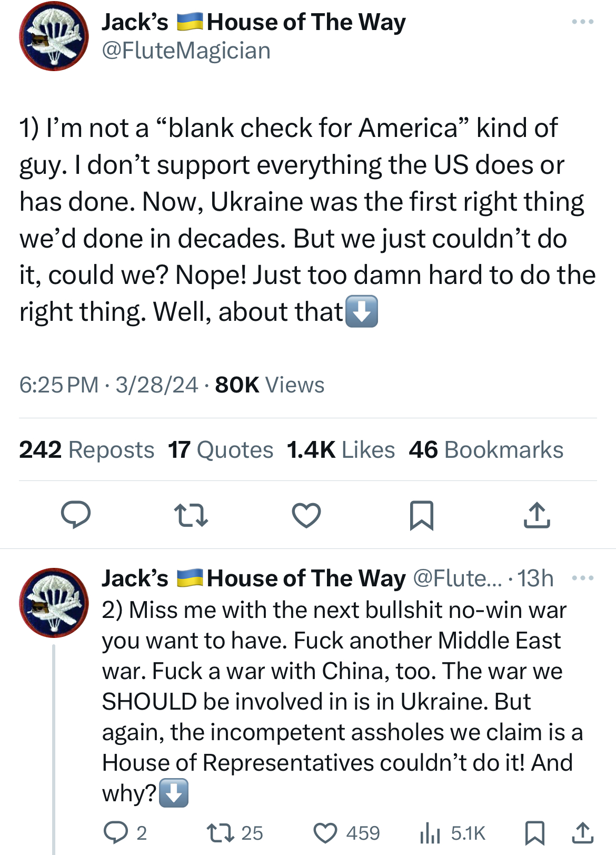View analytics showing 5.1K views
616x855 pixels.
[x=452, y=832]
